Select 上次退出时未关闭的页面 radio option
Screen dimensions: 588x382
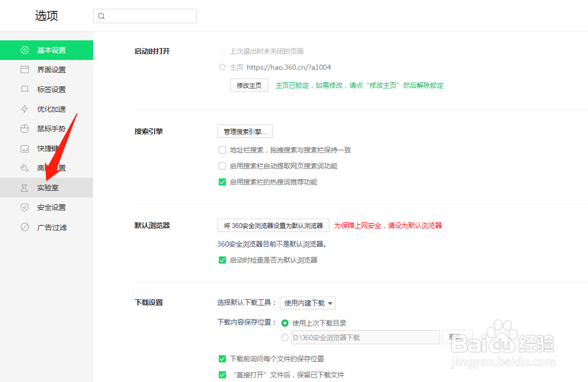222,51
